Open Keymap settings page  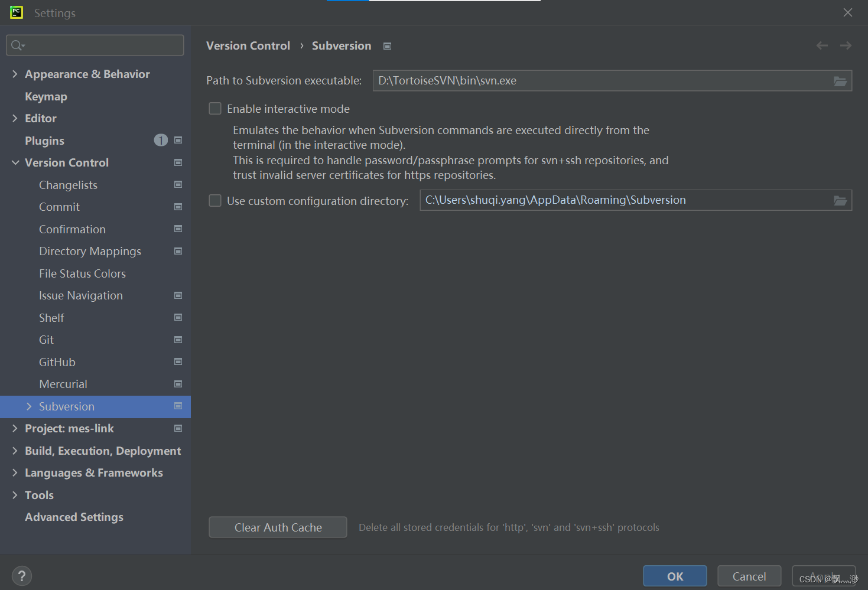[x=46, y=96]
